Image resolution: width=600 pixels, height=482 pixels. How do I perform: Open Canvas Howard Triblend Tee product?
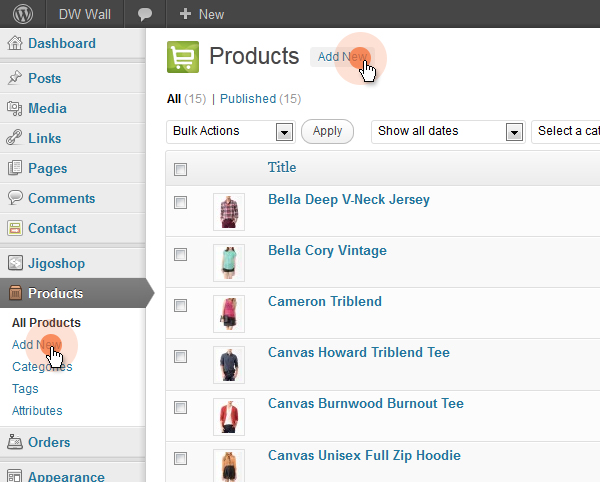click(359, 352)
